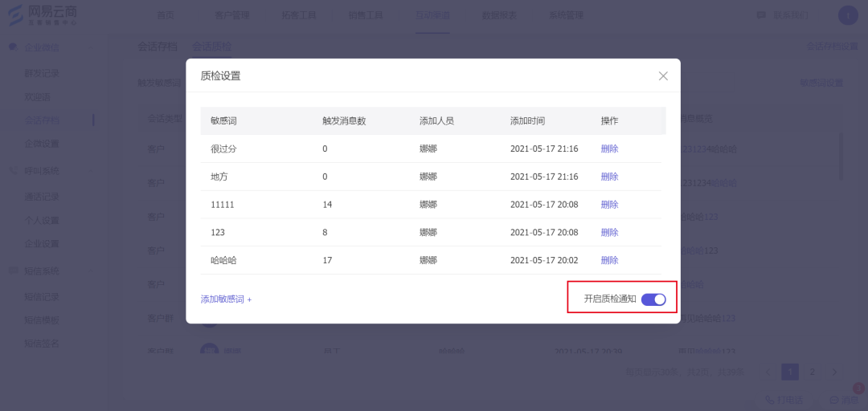Delete the sensitive word 很过分
868x411 pixels.
609,149
